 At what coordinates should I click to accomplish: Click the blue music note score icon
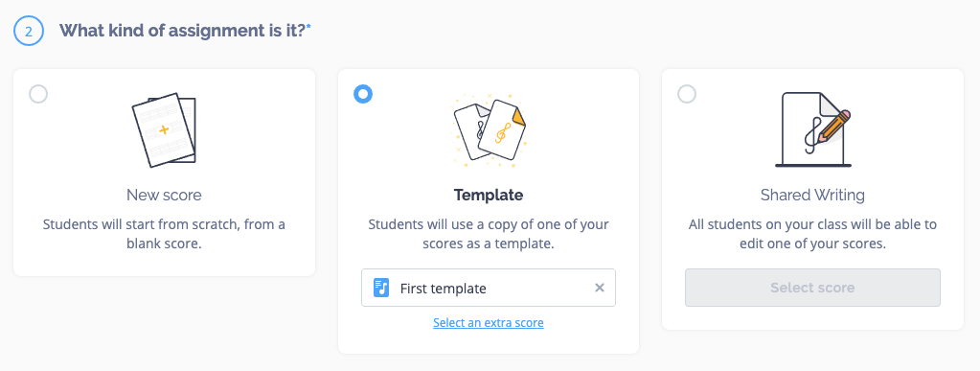(x=381, y=288)
